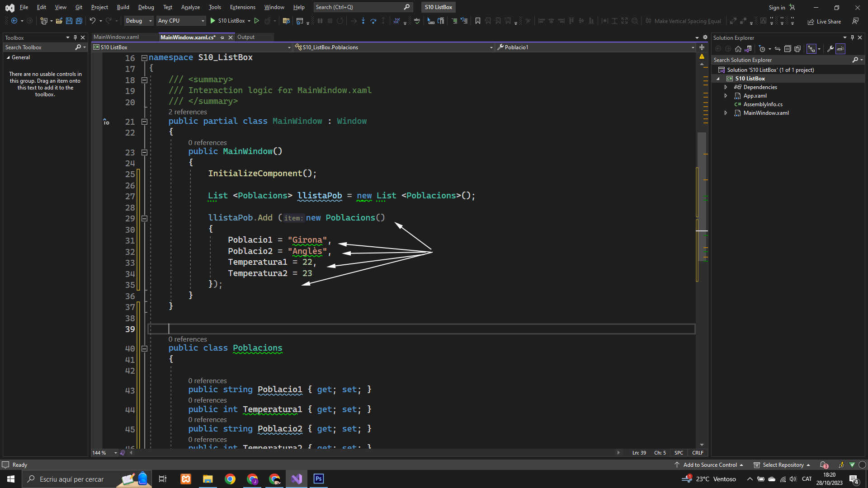Start debugging with S10 ListBox green arrow
The width and height of the screenshot is (868, 488).
[x=213, y=21]
